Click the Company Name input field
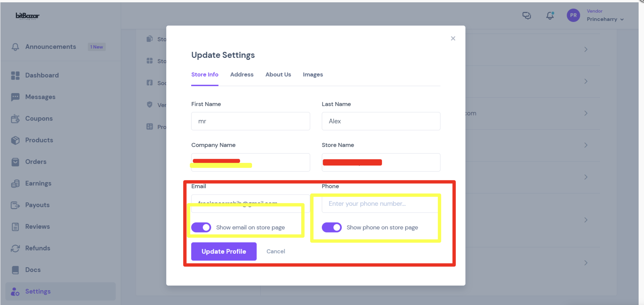This screenshot has width=644, height=305. pyautogui.click(x=251, y=162)
